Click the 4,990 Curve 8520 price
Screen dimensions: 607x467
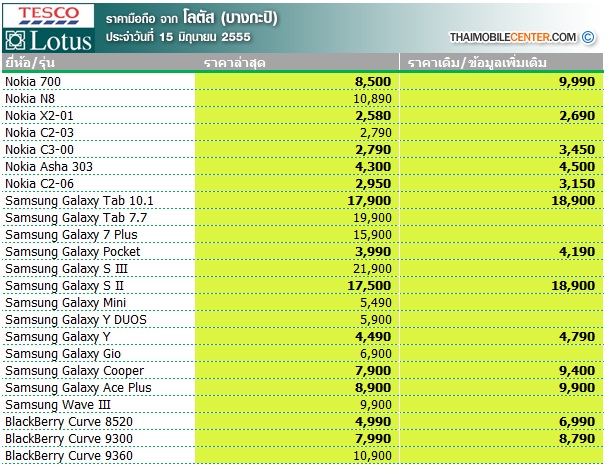click(x=373, y=423)
